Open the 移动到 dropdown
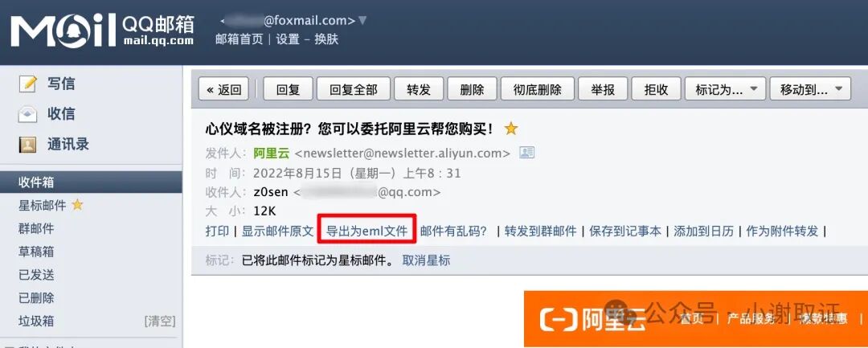 coord(810,89)
